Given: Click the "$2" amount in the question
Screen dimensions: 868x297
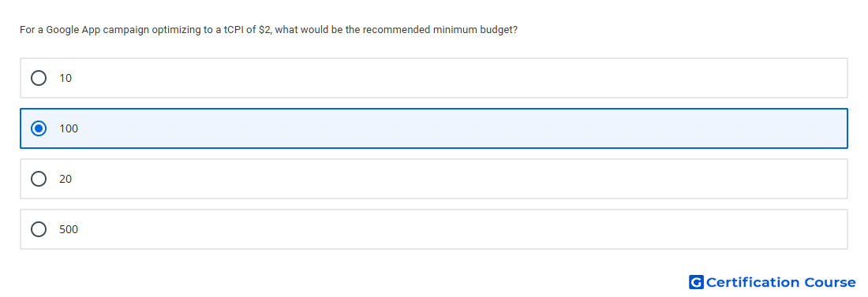Looking at the screenshot, I should (x=264, y=30).
